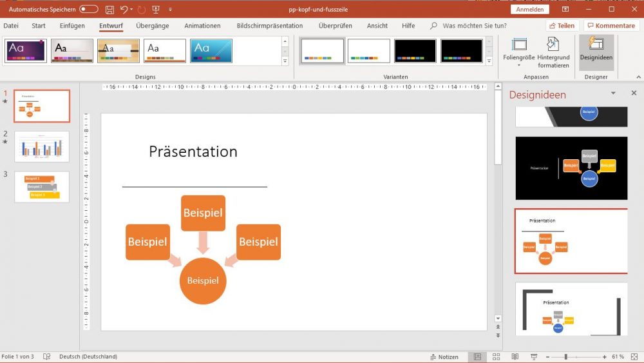Viewport: 644px width, 363px height.
Task: Open the Animationen tab
Action: point(202,26)
